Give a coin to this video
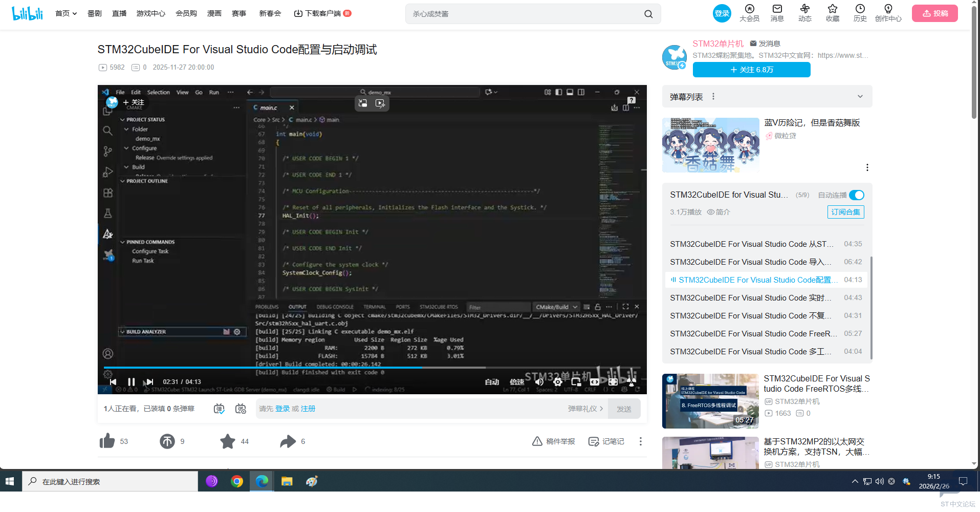This screenshot has height=512, width=980. (167, 441)
